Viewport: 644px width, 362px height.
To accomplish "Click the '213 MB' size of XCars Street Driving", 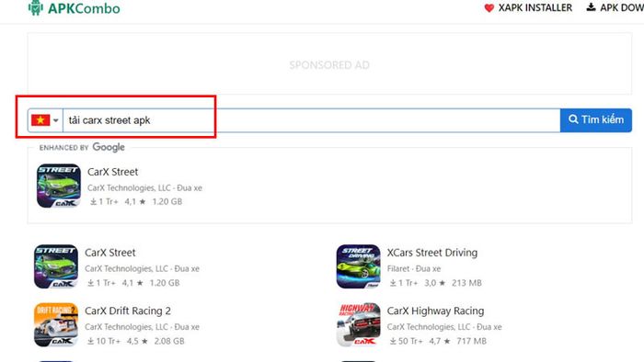I will [466, 283].
